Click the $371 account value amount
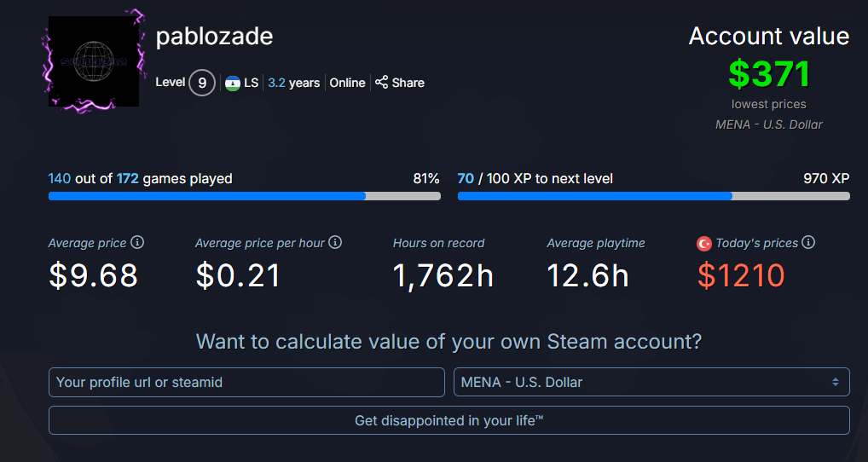The image size is (868, 462). 769,74
